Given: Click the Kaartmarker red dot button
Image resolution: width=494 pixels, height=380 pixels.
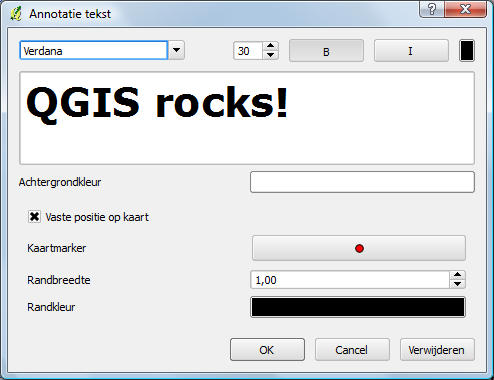Looking at the screenshot, I should (359, 248).
